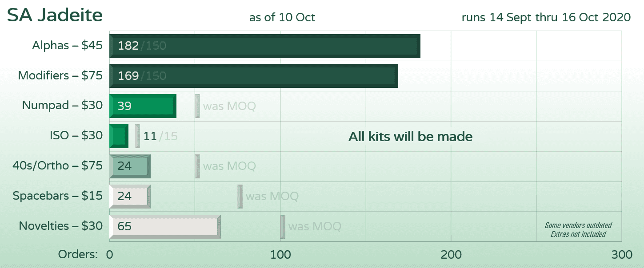Click the "as of 10 Oct" date text
The width and height of the screenshot is (644, 268).
coord(282,17)
